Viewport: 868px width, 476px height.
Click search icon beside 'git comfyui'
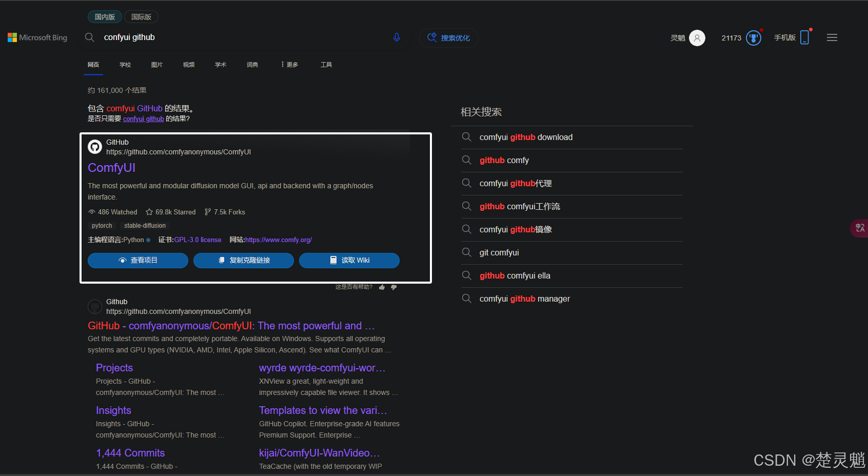pos(466,252)
